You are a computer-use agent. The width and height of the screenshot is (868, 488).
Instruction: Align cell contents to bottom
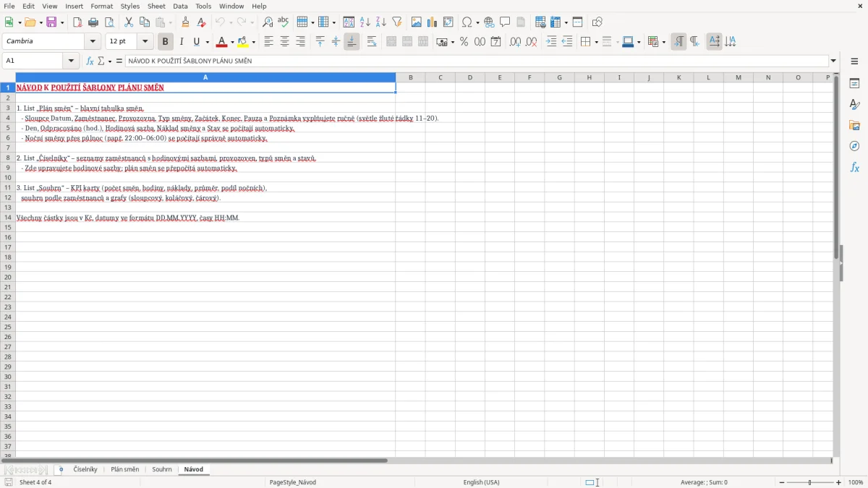(352, 42)
